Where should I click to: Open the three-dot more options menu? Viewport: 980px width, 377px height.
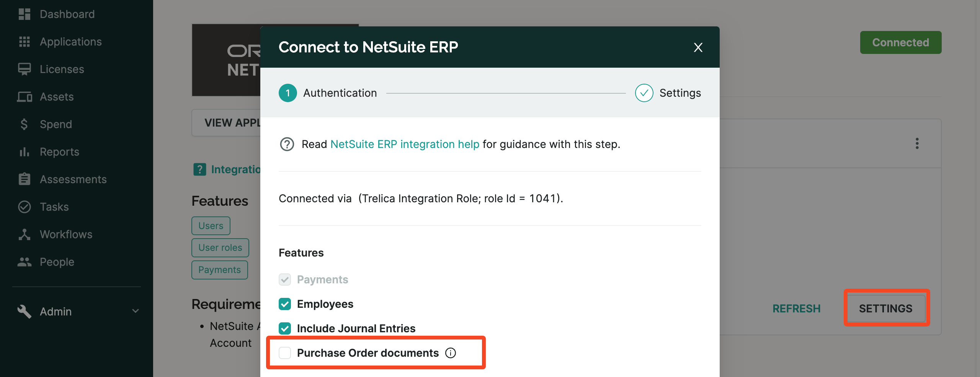pos(917,143)
